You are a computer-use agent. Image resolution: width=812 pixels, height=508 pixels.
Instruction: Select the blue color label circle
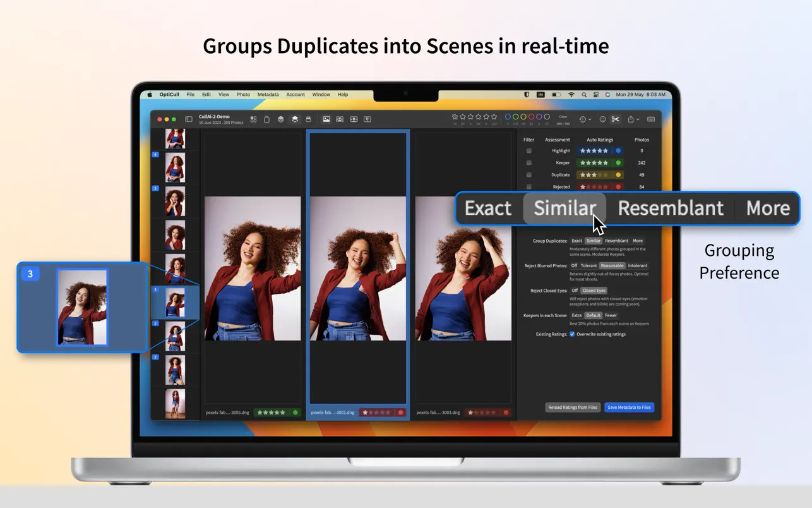pyautogui.click(x=508, y=117)
